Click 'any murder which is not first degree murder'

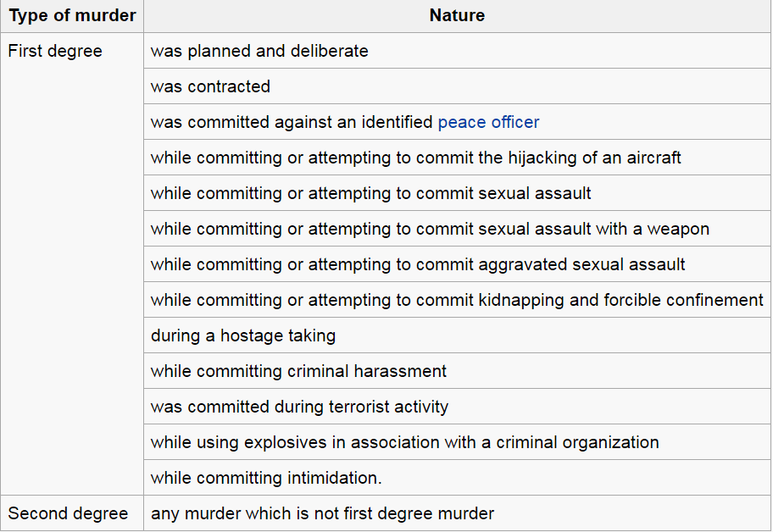point(322,513)
